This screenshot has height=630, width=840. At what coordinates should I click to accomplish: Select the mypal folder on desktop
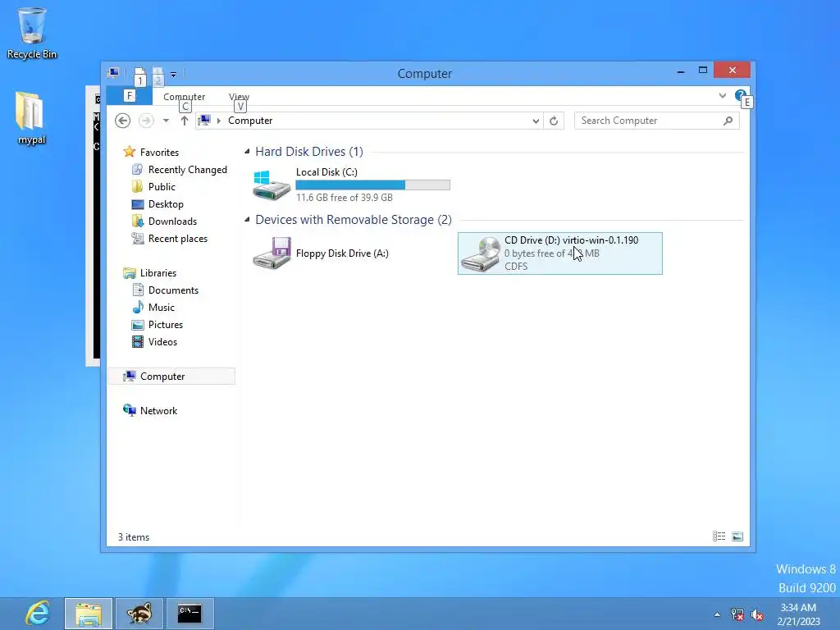31,118
